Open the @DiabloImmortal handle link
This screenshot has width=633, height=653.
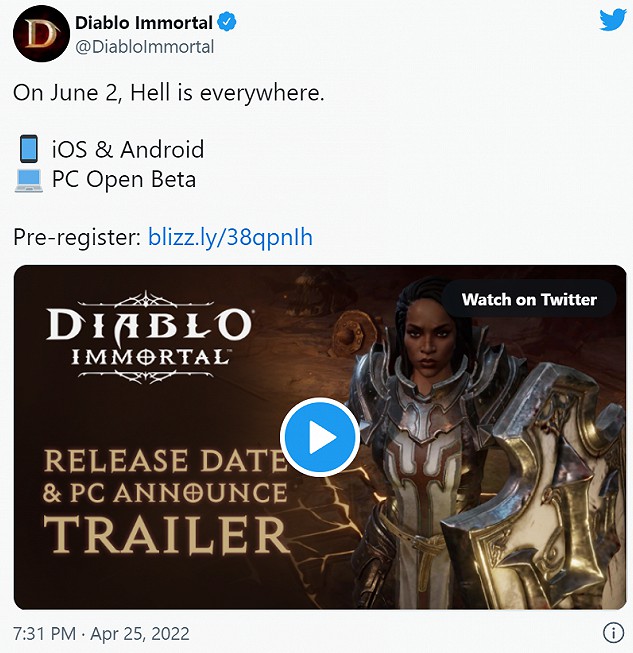(145, 47)
